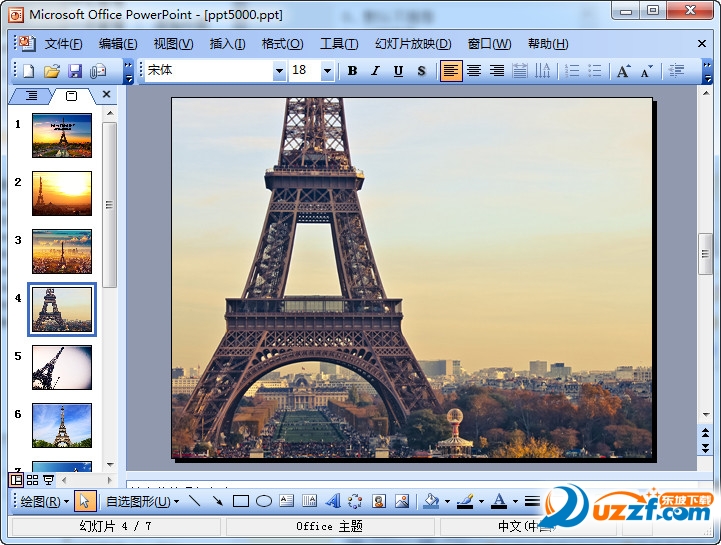Toggle Italic formatting
Viewport: 721px width, 545px height.
(375, 71)
